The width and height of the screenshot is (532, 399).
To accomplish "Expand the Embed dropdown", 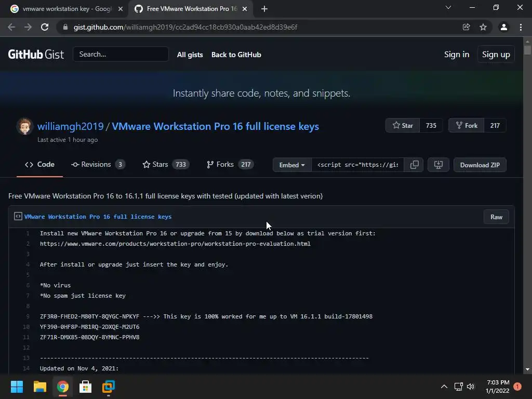I will click(x=292, y=165).
